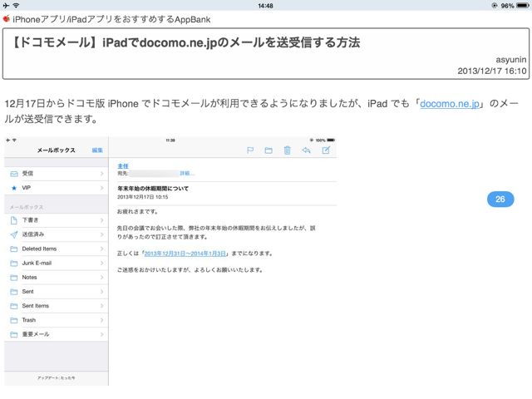Tap the folder icon beside Trash
Image resolution: width=532 pixels, height=399 pixels.
[14, 320]
